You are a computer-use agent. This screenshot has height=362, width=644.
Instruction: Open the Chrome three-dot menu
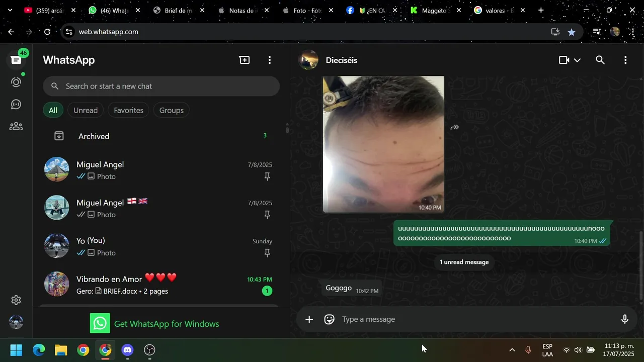(632, 32)
